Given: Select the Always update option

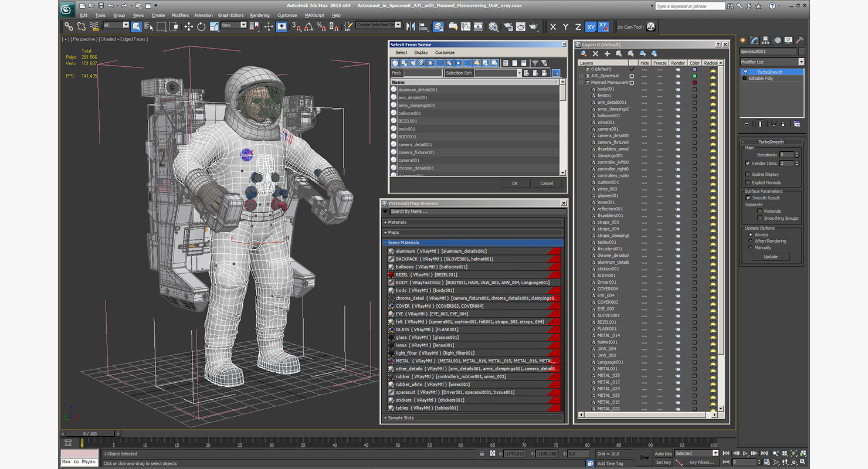Looking at the screenshot, I should click(750, 235).
